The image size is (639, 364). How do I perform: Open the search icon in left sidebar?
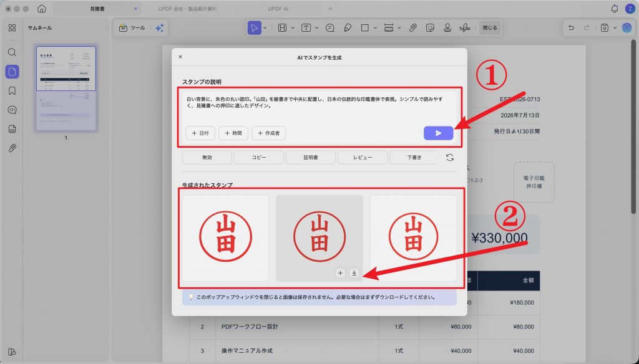(12, 52)
